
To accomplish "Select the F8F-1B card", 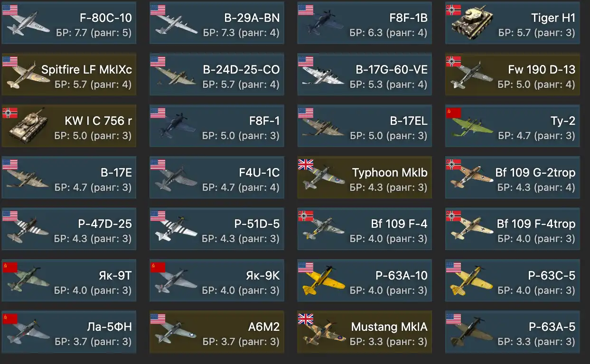I will tap(365, 24).
